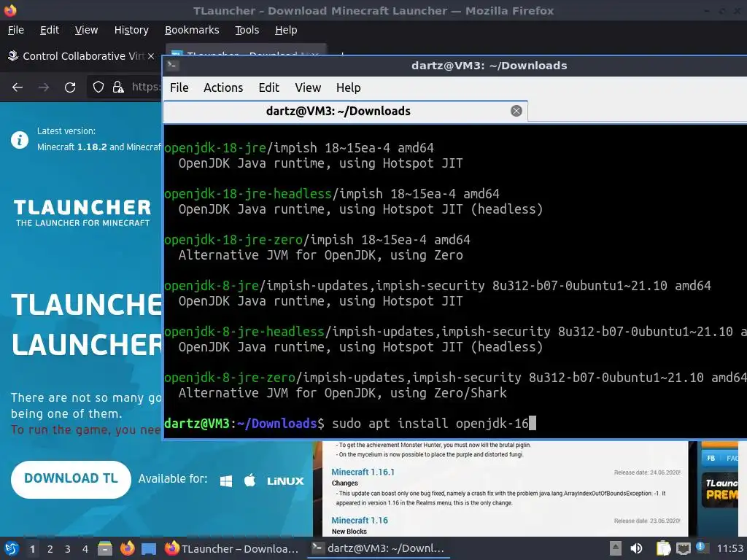747x560 pixels.
Task: Click the https URL address bar
Action: 146,87
